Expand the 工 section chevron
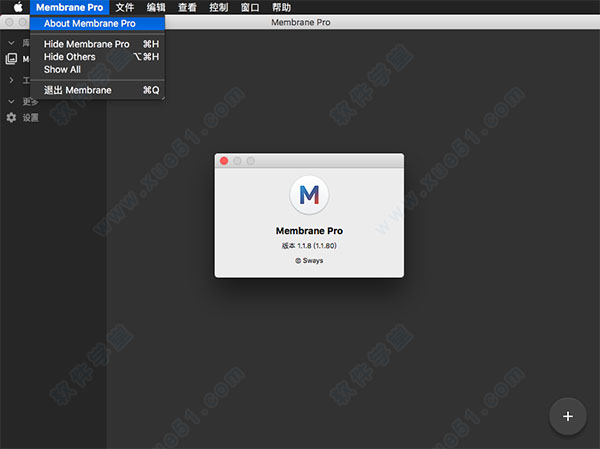 [11, 80]
